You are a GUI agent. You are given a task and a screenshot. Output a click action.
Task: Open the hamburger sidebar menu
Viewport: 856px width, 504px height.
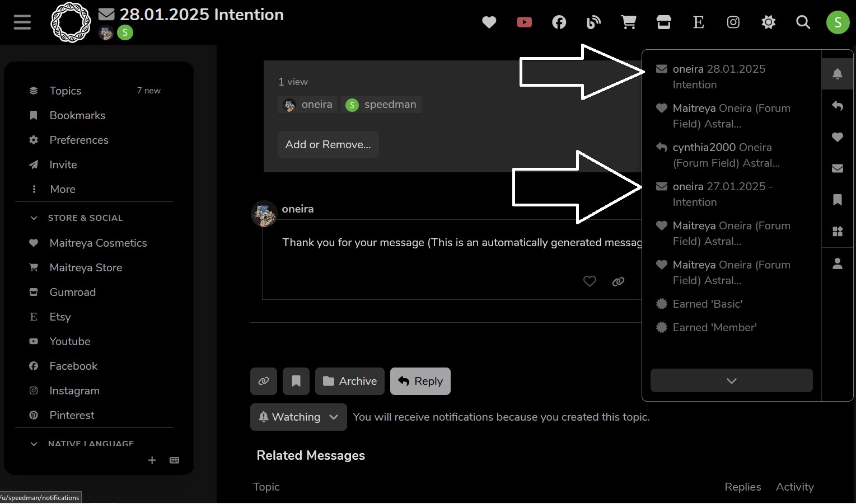(x=22, y=22)
